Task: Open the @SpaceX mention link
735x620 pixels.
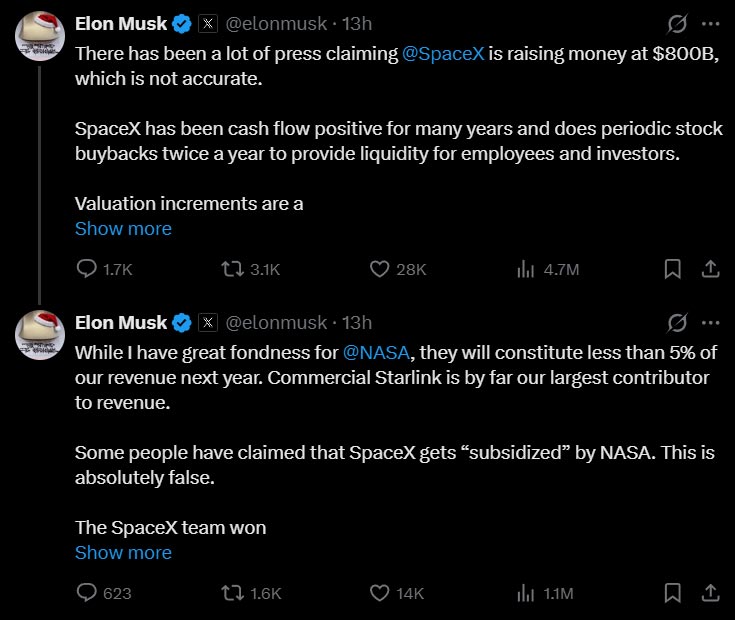Action: point(443,54)
